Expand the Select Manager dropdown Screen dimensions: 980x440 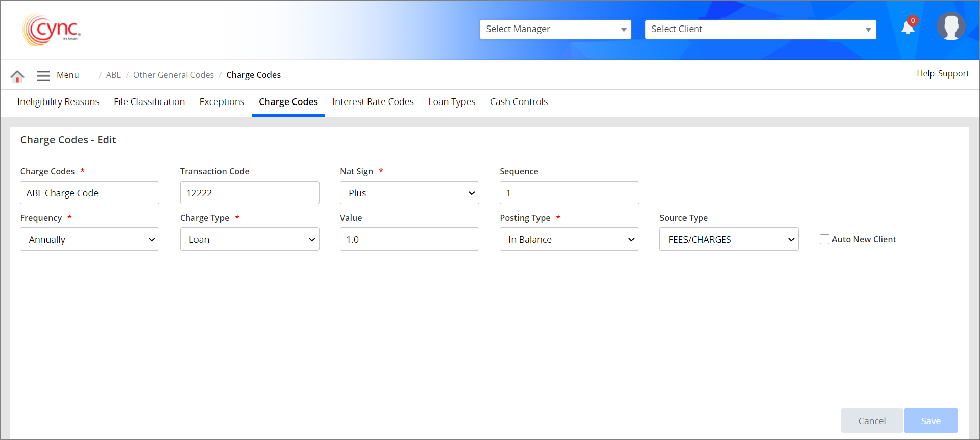tap(555, 30)
